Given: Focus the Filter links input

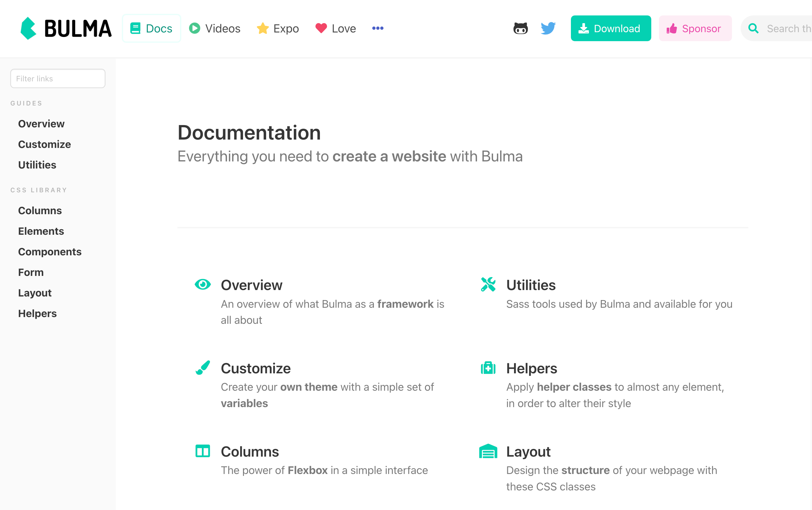Looking at the screenshot, I should (x=58, y=78).
